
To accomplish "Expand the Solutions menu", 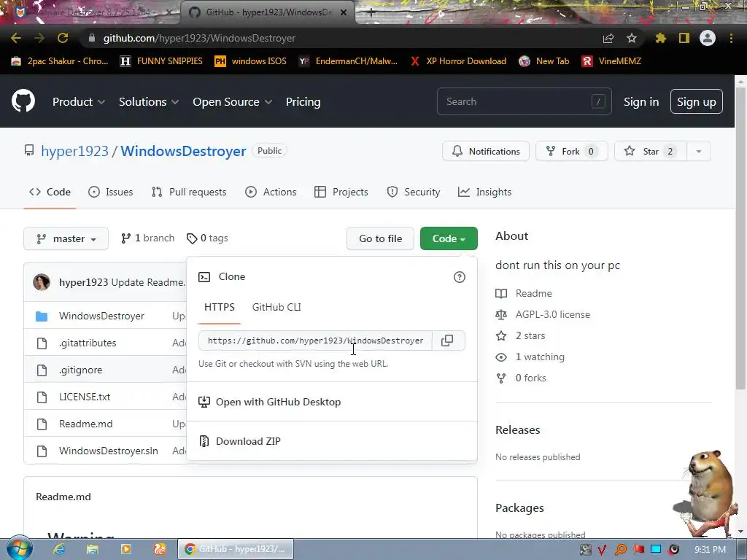I will [x=149, y=102].
